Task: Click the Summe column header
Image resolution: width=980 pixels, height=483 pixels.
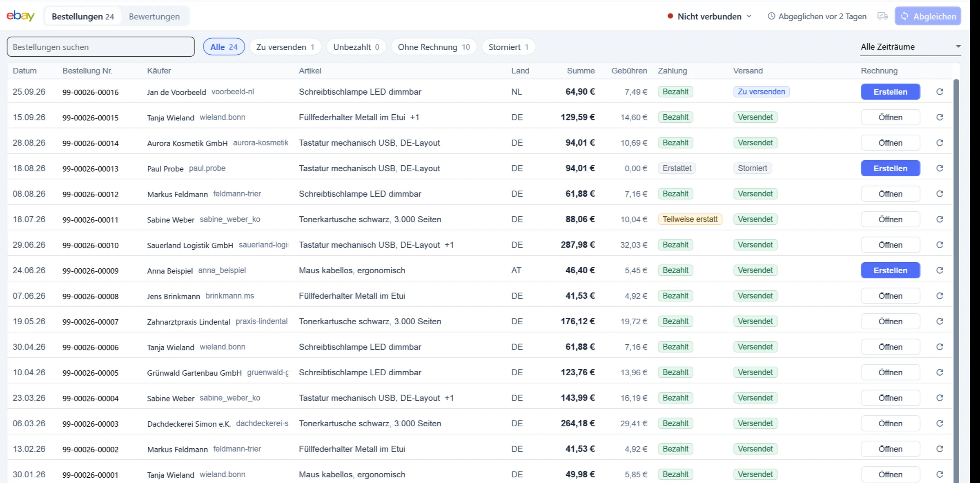Action: click(581, 71)
